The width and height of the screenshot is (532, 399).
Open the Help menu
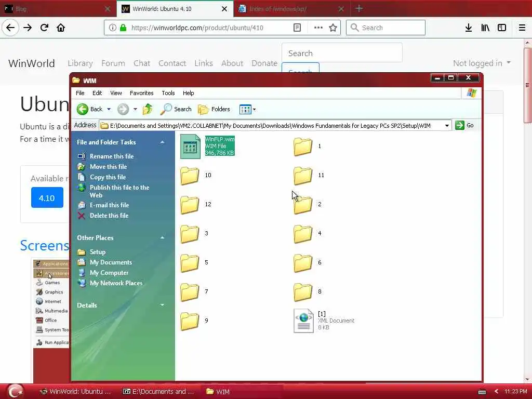click(x=188, y=93)
